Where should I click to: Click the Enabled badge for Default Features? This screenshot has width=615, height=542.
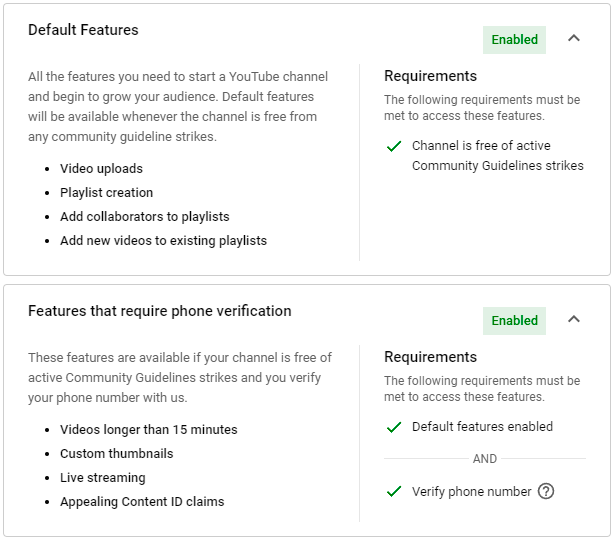(515, 40)
